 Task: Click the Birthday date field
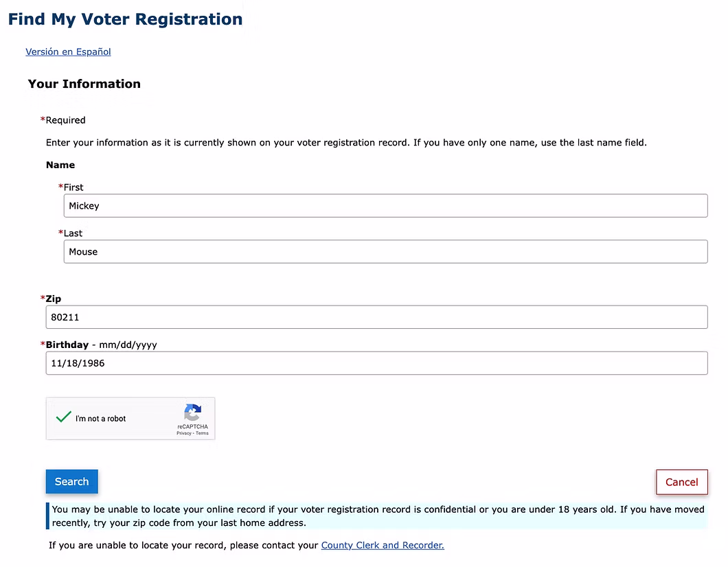coord(378,362)
